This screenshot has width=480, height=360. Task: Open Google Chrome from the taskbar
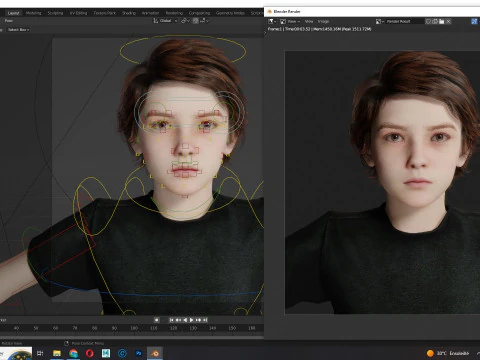(73, 353)
